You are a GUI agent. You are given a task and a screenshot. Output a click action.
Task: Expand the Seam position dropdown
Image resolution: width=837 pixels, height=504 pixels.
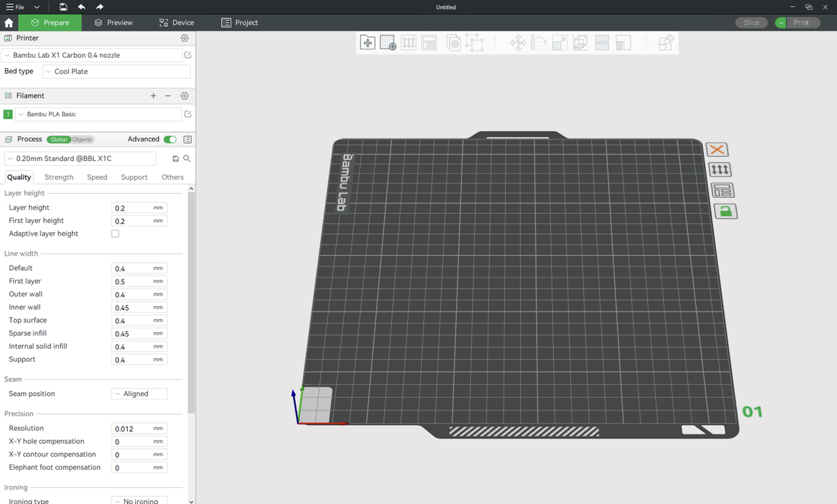click(x=139, y=394)
